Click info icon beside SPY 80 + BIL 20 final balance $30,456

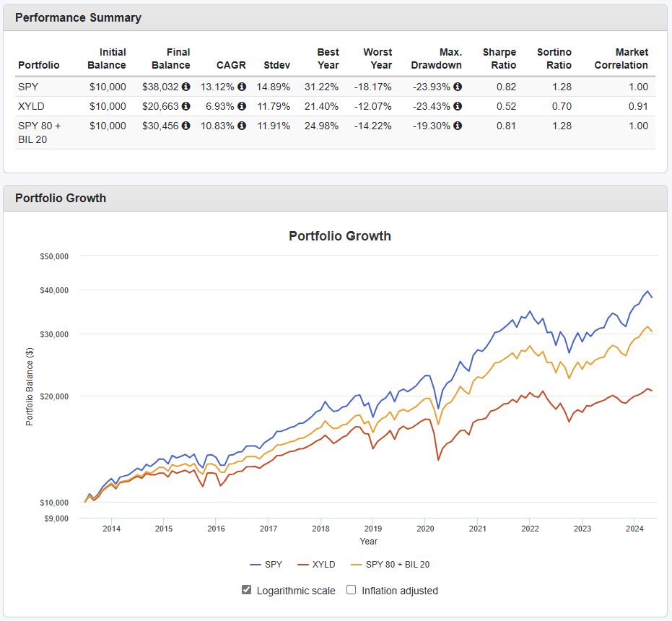coord(186,126)
